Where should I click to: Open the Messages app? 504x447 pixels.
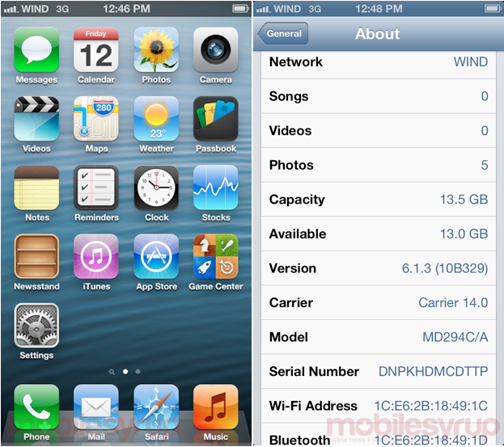[36, 50]
